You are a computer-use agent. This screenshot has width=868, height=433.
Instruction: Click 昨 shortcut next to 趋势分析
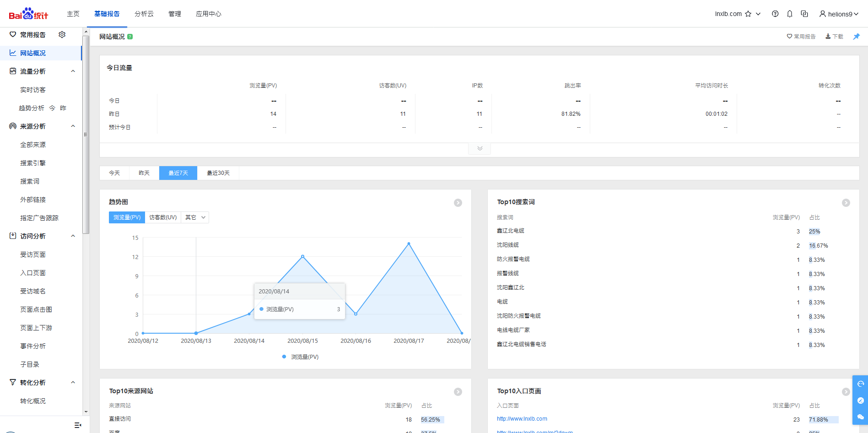[63, 108]
